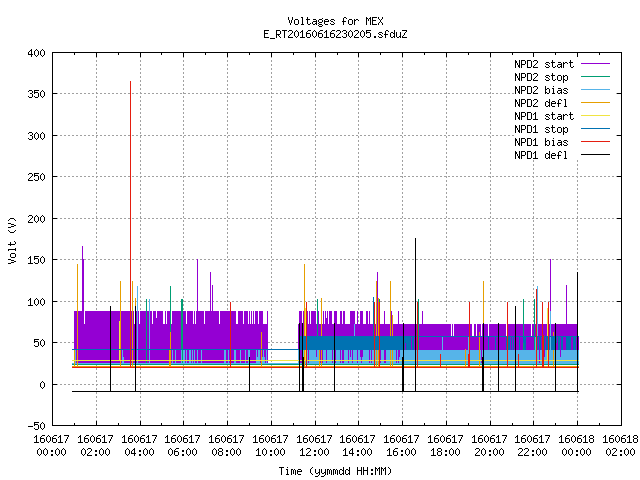Click the '160617 04:00' x-axis tick label
Screen dimensions: 640x480
pos(139,446)
